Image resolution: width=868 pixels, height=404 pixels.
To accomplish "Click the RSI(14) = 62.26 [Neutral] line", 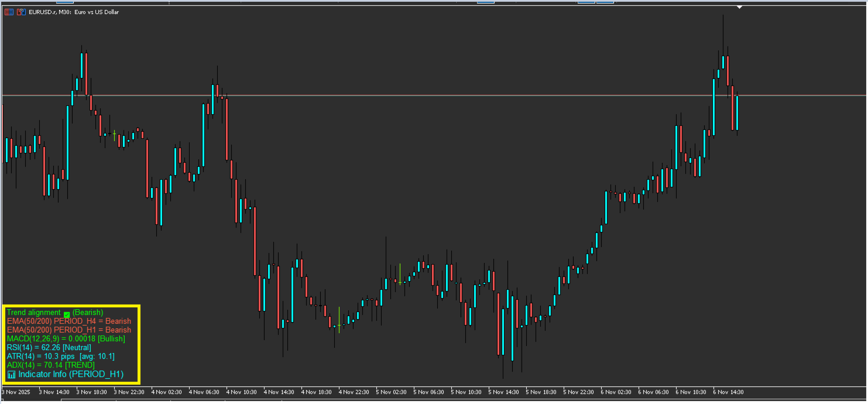I will 49,348.
